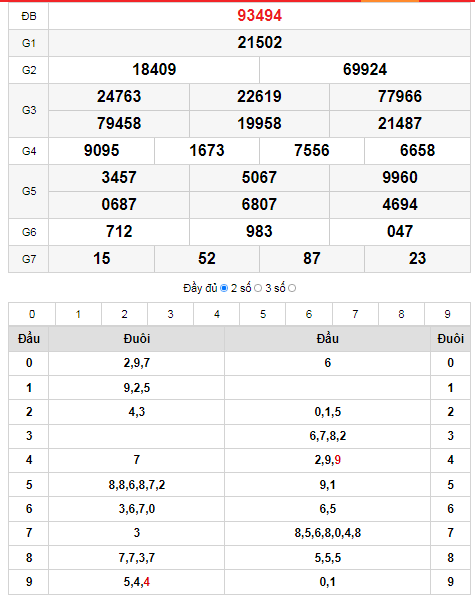Image resolution: width=475 pixels, height=598 pixels.
Task: Click the 'Đuôi' column header on left
Action: (137, 339)
